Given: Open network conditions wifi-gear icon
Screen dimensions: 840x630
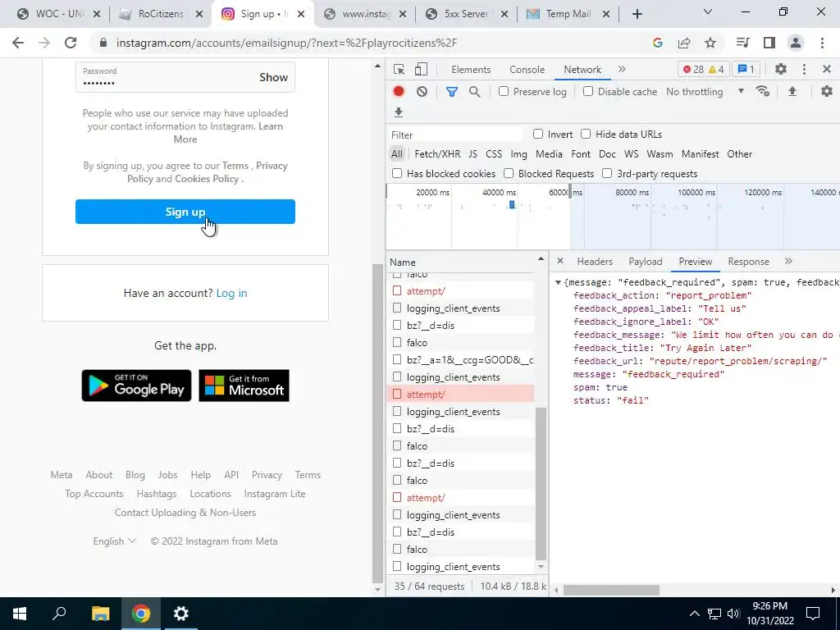Looking at the screenshot, I should (762, 92).
